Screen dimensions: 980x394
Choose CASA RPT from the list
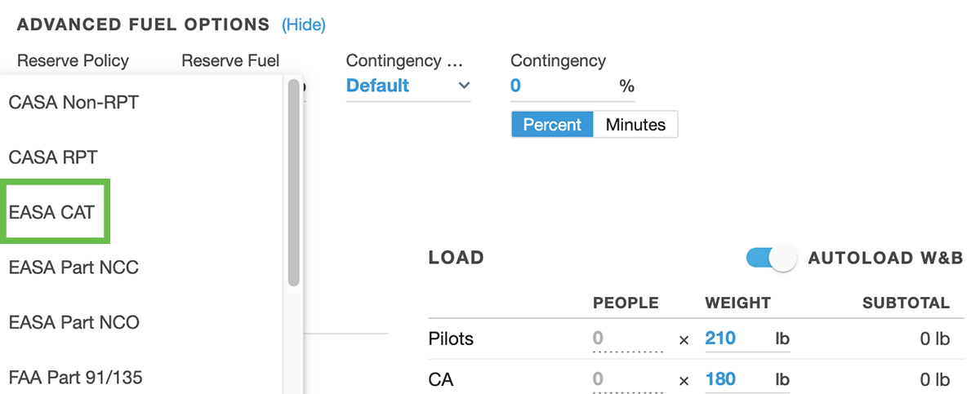tap(53, 157)
